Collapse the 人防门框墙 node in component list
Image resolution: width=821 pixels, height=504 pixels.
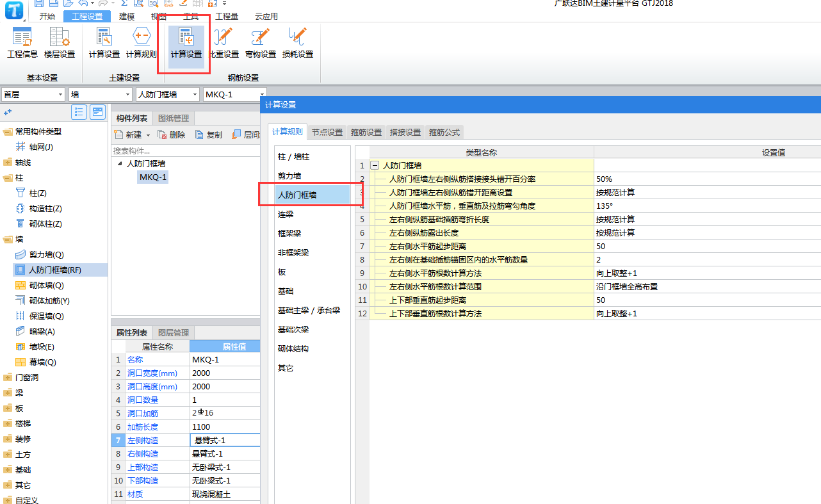pos(120,164)
